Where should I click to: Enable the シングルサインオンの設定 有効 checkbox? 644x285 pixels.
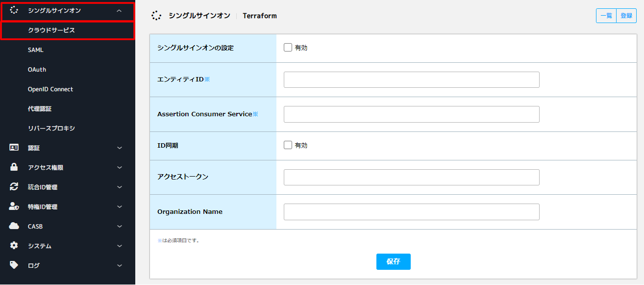(288, 48)
